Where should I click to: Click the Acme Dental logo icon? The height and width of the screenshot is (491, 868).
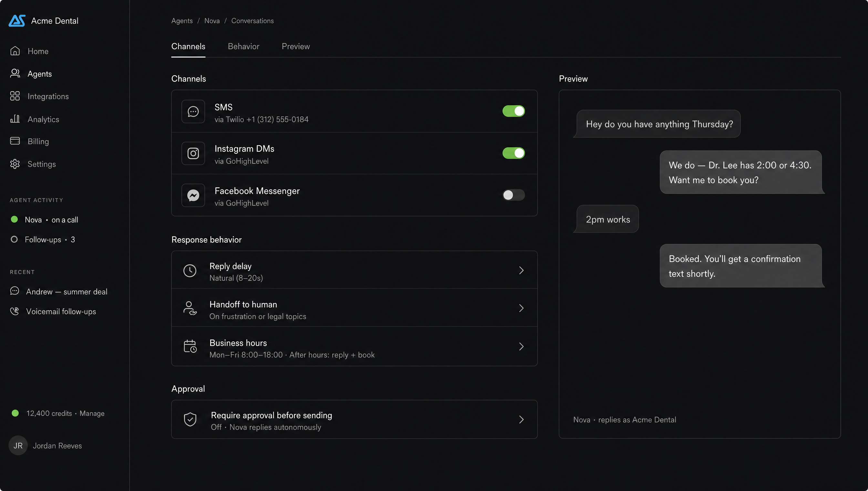[x=17, y=21]
